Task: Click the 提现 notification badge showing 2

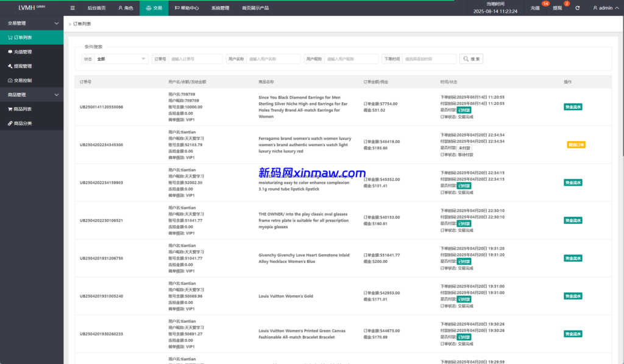Action: (x=565, y=4)
